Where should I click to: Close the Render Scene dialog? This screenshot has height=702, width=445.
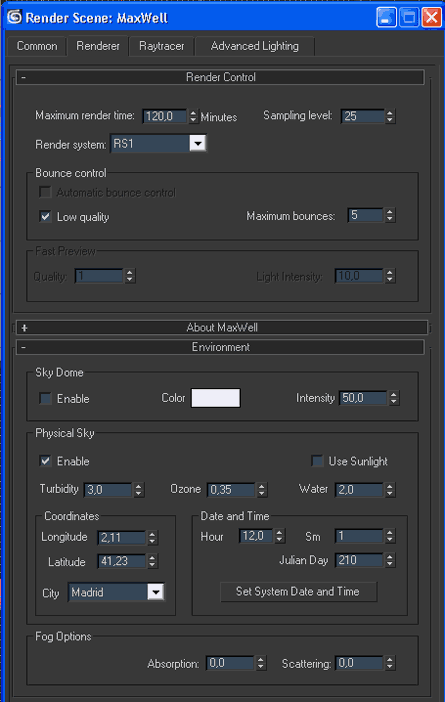[432, 17]
